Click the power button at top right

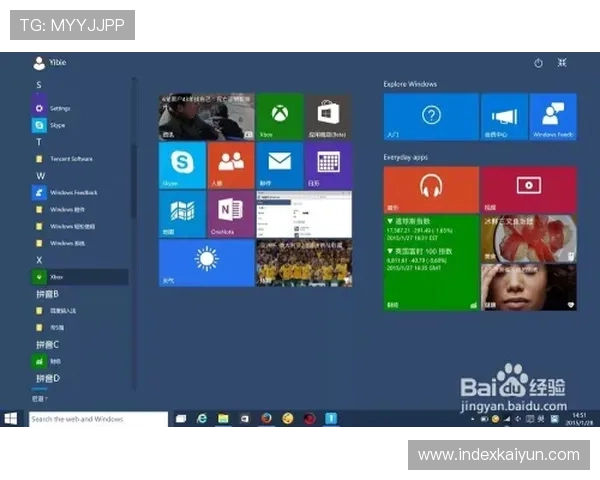tap(538, 63)
